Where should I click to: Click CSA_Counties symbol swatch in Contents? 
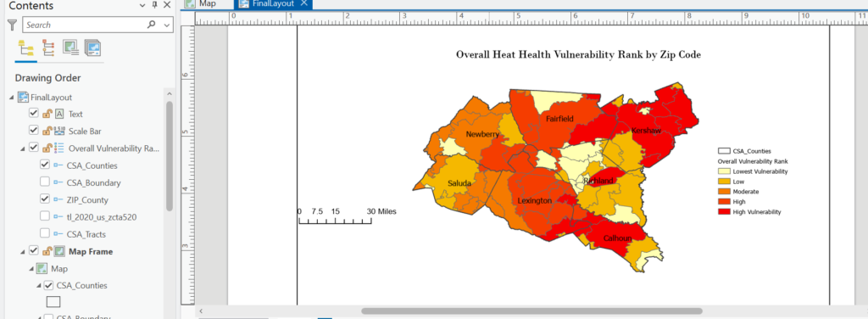point(53,302)
